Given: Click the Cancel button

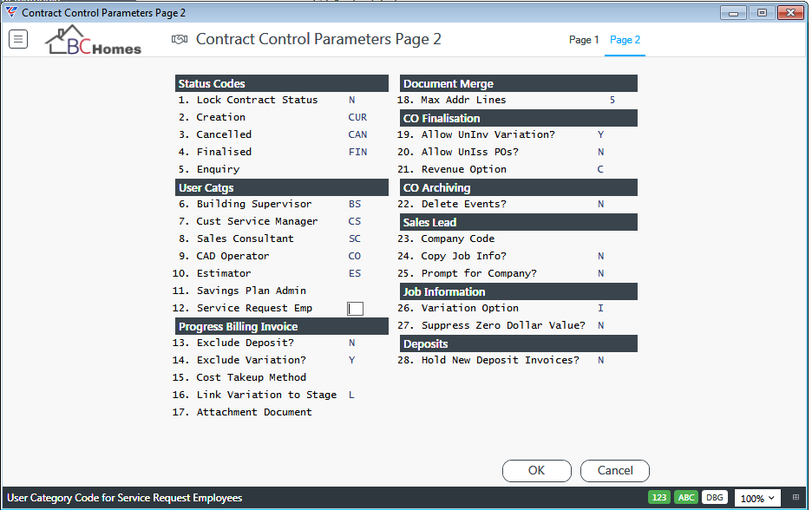Looking at the screenshot, I should (x=615, y=471).
